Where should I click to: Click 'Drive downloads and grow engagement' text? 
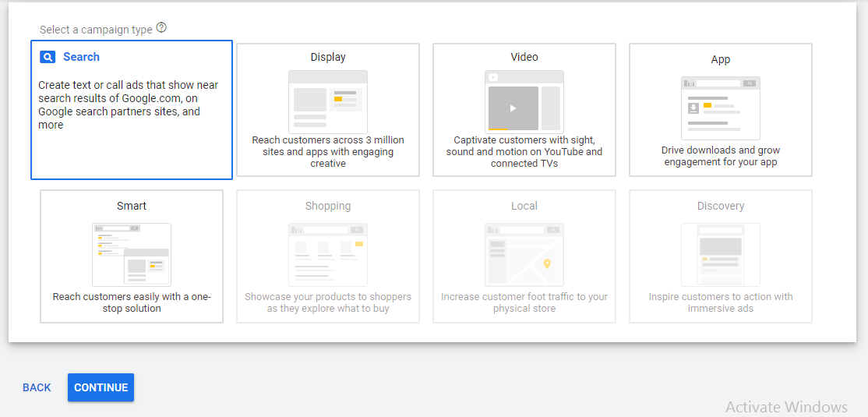(721, 156)
